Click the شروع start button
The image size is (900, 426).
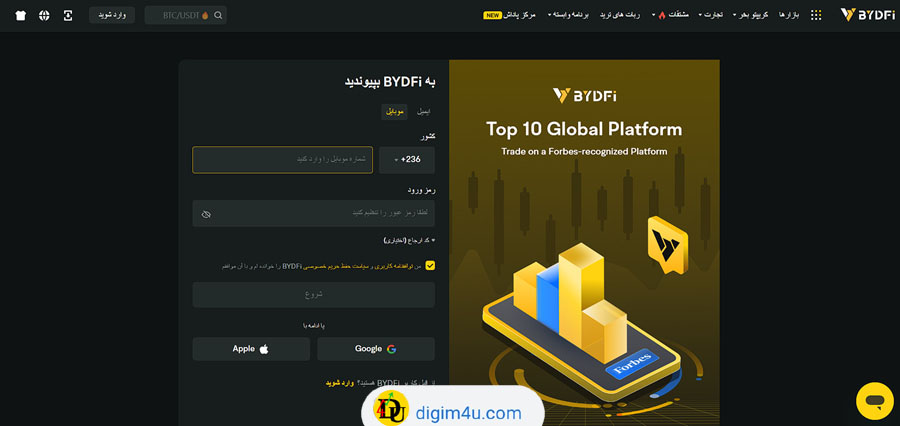coord(313,295)
